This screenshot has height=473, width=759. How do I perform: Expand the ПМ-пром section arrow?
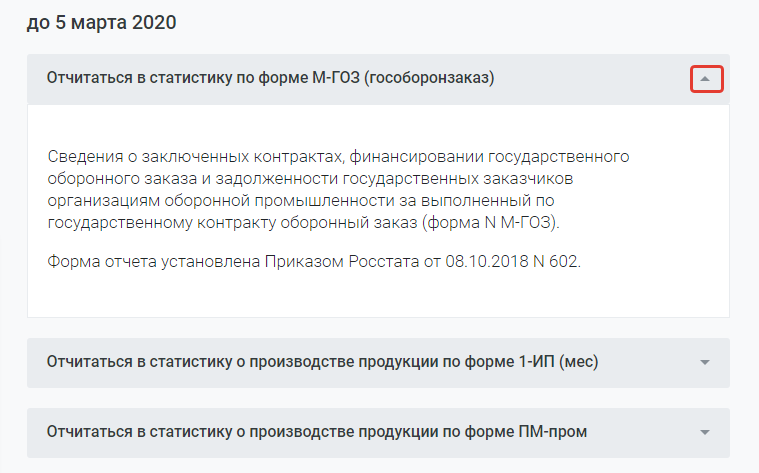coord(704,432)
